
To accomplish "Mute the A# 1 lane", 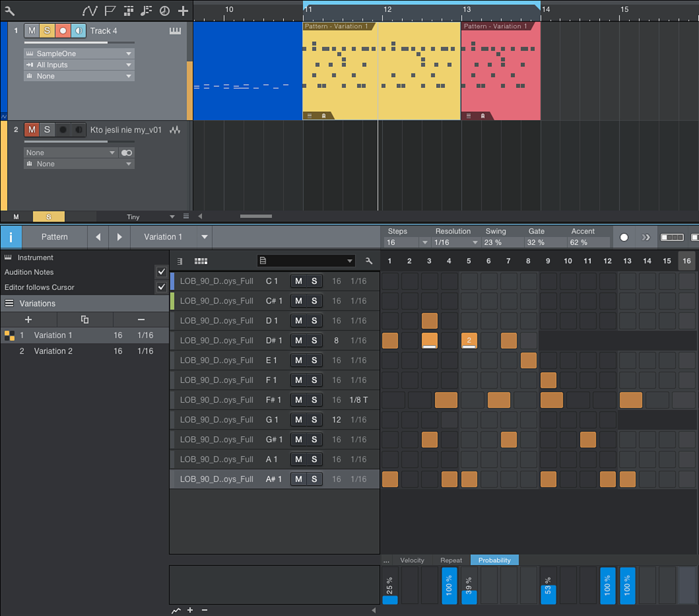I will [x=298, y=479].
